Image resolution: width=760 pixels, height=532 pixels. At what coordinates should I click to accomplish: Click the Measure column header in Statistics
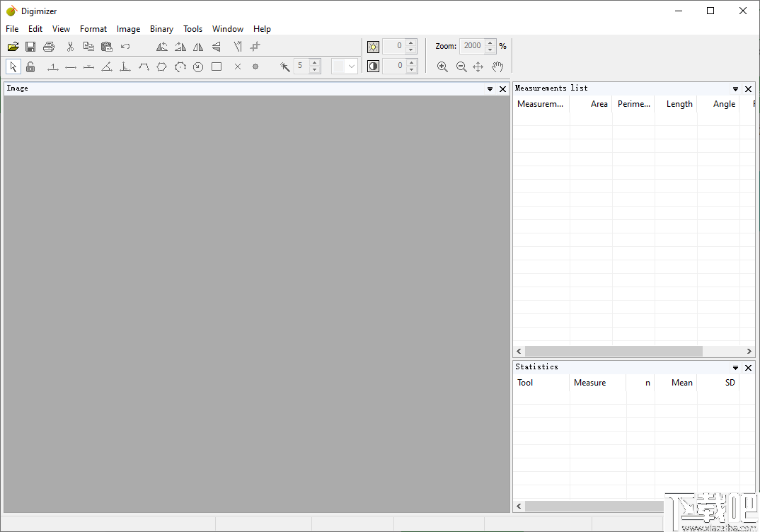(598, 383)
